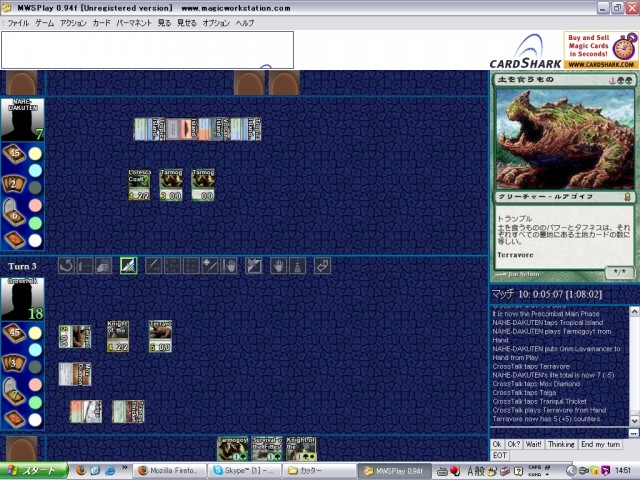
Task: Click CrossTalk's cyan mana pool circle
Action: tap(35, 350)
